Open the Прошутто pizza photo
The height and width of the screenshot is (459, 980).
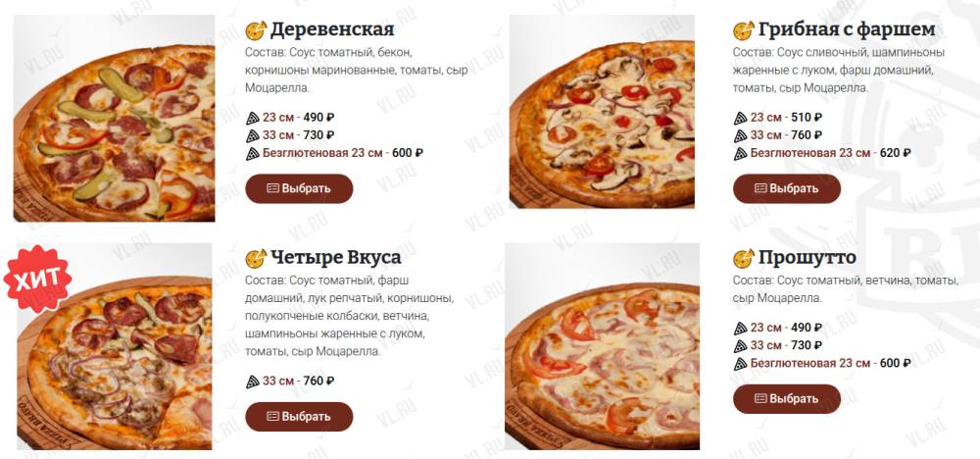(602, 346)
